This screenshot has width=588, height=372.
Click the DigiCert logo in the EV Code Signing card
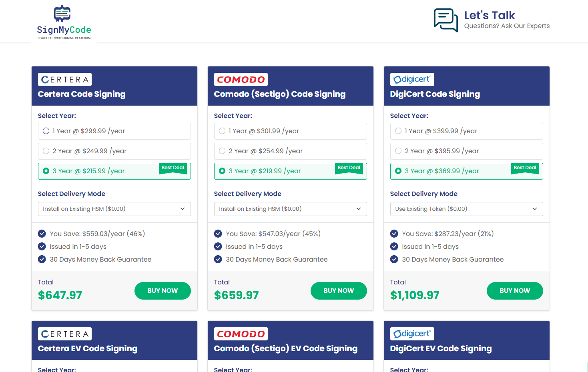pyautogui.click(x=412, y=334)
